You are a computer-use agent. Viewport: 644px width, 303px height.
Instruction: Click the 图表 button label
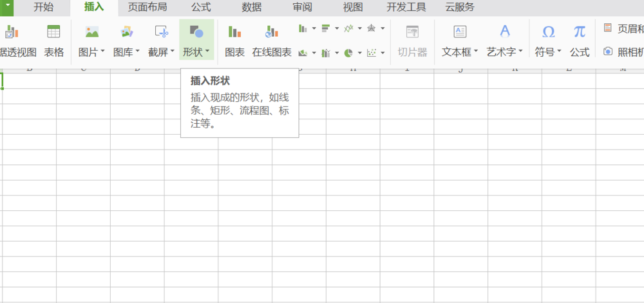coord(235,52)
